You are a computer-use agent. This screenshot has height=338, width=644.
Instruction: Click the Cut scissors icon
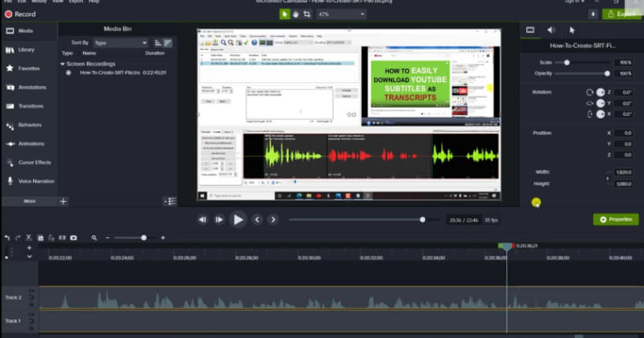point(29,237)
